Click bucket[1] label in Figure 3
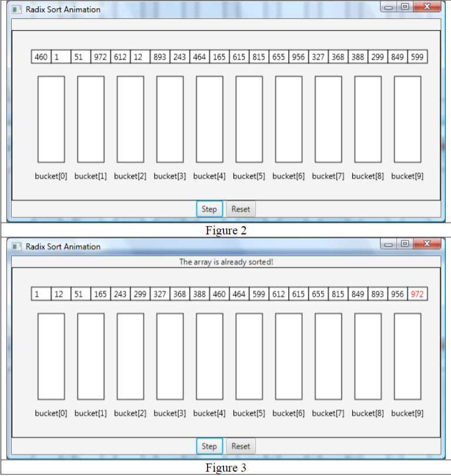Screen dimensions: 451x476 (91, 413)
